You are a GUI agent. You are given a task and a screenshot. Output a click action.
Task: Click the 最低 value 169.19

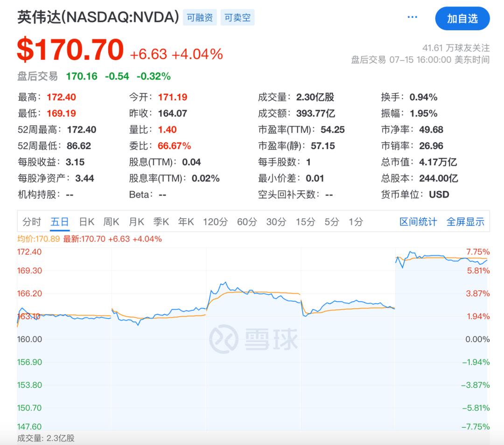coord(62,113)
